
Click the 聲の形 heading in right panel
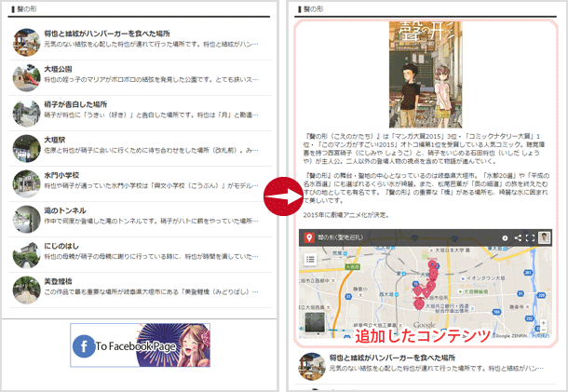[313, 8]
